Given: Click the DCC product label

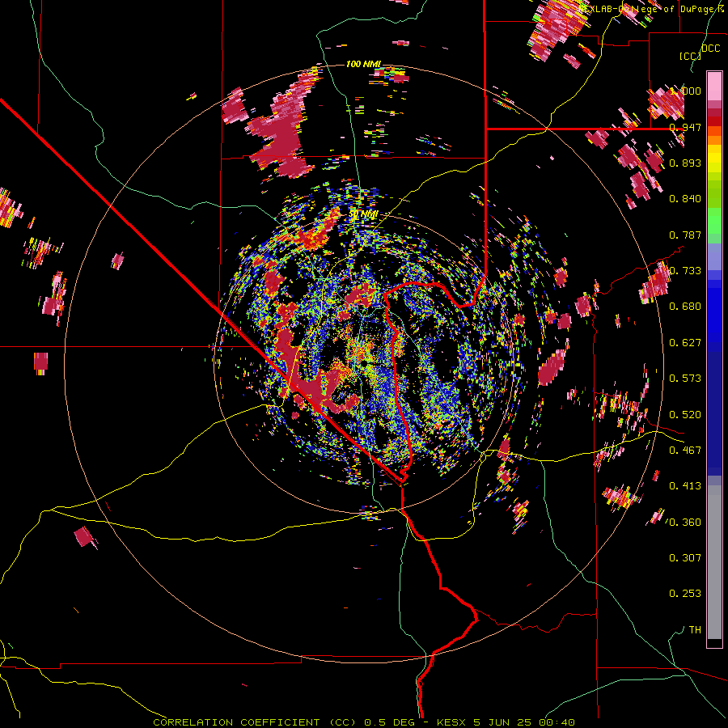Looking at the screenshot, I should pos(710,49).
